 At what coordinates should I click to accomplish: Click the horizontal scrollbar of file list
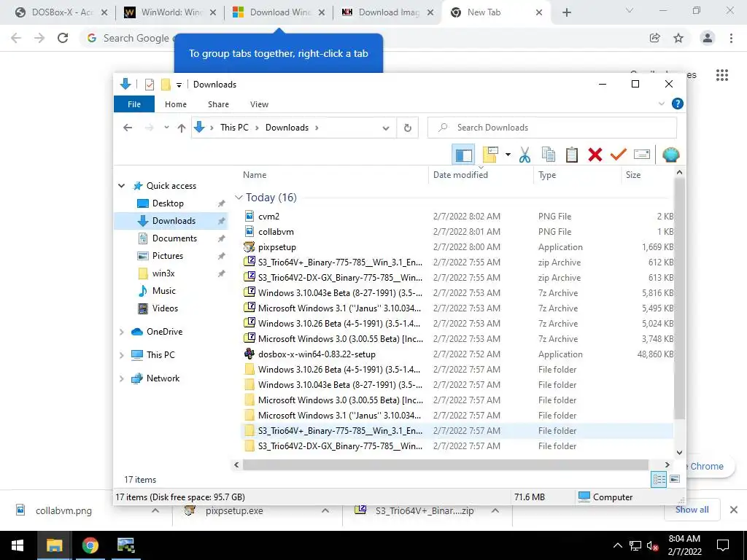click(x=446, y=464)
